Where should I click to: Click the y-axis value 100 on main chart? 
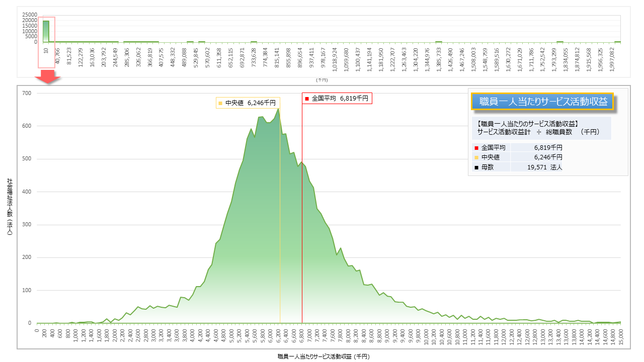point(27,291)
